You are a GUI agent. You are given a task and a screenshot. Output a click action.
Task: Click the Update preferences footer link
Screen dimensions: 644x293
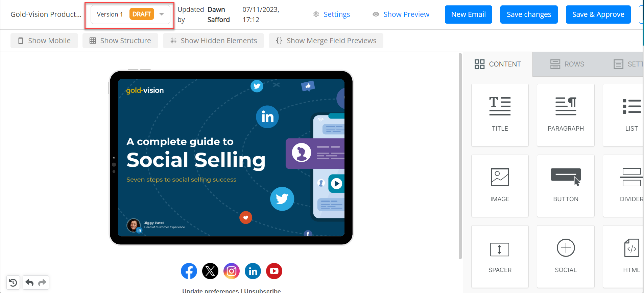tap(210, 291)
